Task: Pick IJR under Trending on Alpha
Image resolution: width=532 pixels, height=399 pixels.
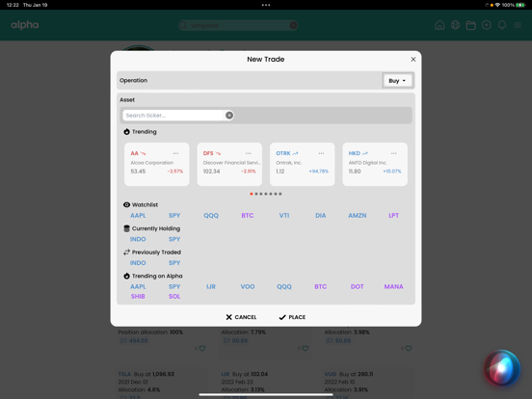Action: [211, 286]
